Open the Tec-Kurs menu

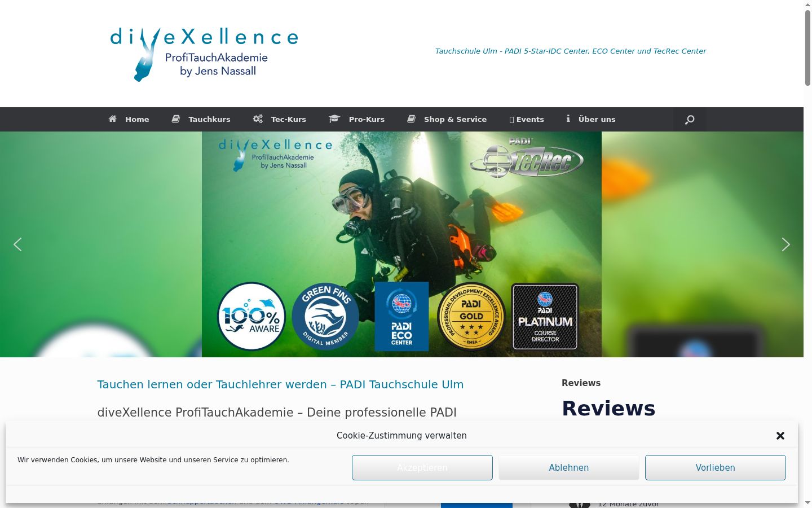(x=280, y=120)
